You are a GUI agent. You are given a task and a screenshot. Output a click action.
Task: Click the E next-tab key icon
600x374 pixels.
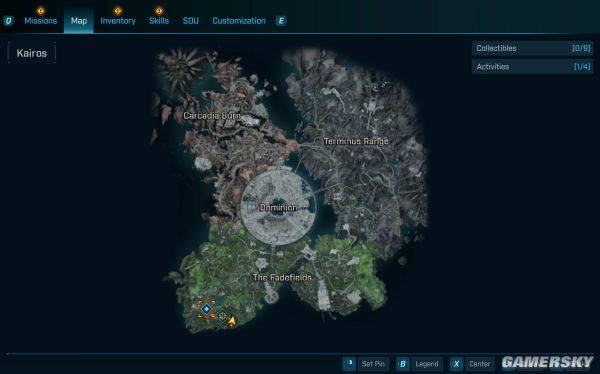[281, 21]
